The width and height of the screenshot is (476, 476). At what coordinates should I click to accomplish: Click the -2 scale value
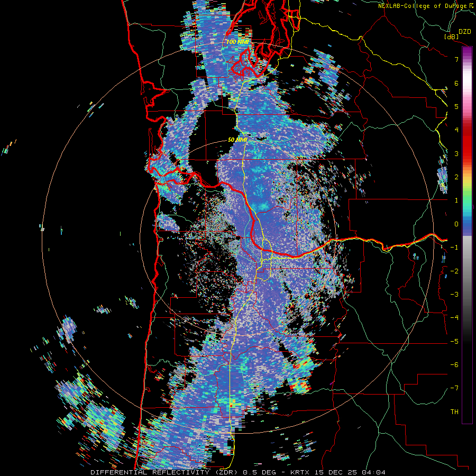pyautogui.click(x=454, y=271)
